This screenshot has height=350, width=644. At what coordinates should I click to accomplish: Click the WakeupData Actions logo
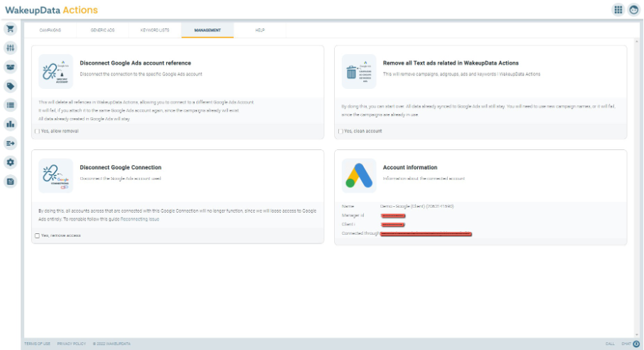(x=51, y=10)
